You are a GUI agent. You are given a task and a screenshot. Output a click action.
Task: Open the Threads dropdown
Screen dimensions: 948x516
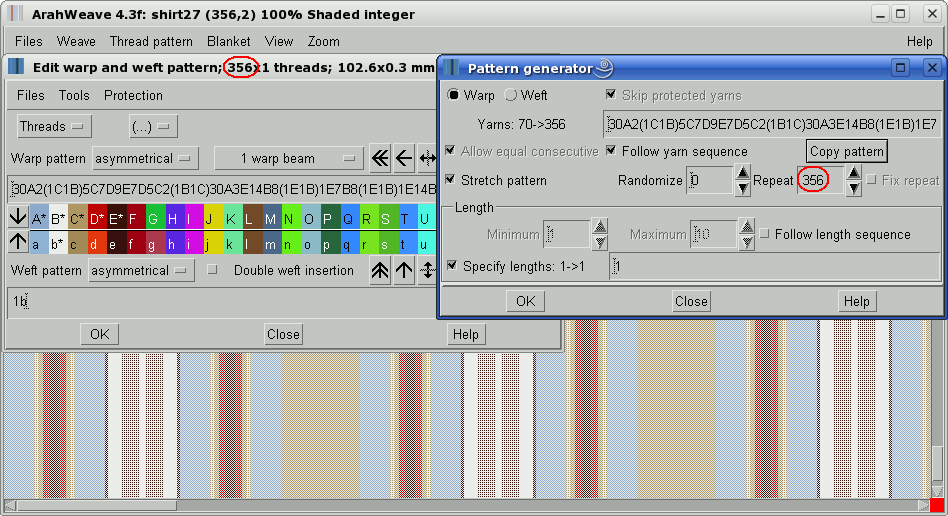pos(54,126)
